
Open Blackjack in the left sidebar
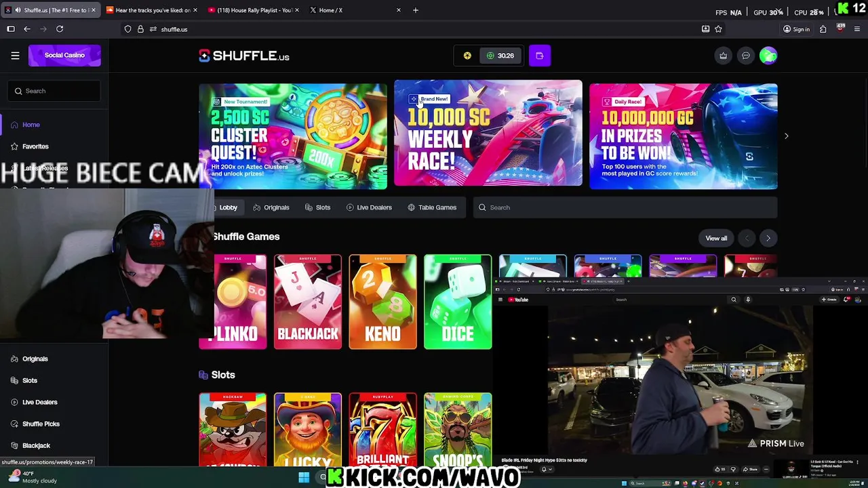point(36,445)
